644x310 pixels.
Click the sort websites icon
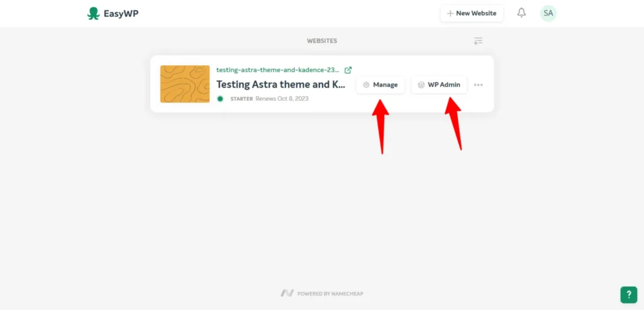(478, 41)
